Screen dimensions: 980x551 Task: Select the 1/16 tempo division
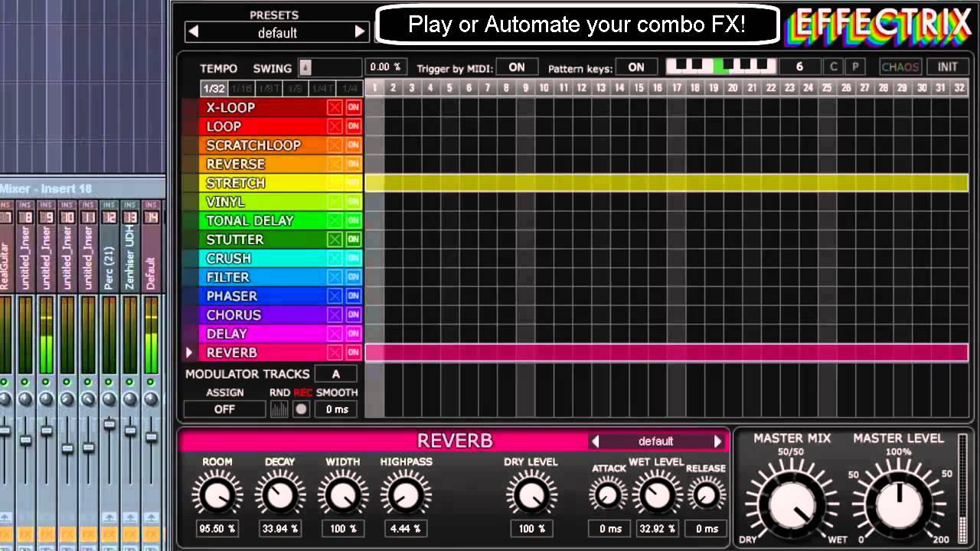coord(241,89)
